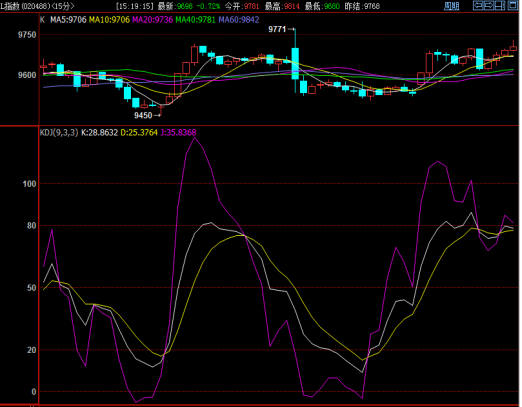The image size is (522, 407).
Task: Select the yellow MA10:9706 indicator label
Action: tap(109, 20)
